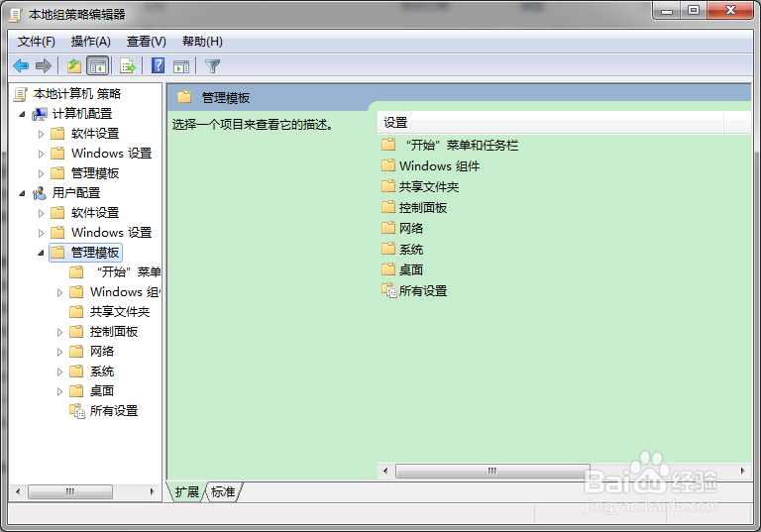Click the left tree scroll-right arrow
Screen dimensions: 761x532
(153, 491)
